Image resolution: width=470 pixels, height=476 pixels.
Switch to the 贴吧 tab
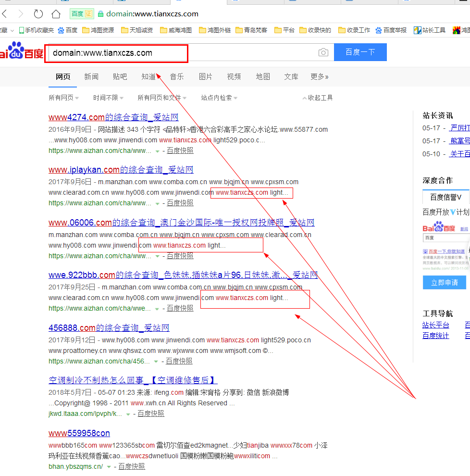click(120, 77)
